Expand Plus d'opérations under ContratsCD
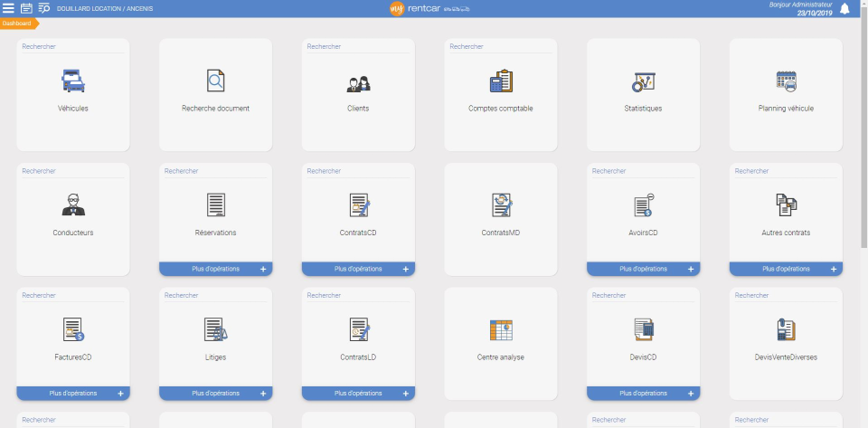Viewport: 868px width, 428px height. pos(358,269)
